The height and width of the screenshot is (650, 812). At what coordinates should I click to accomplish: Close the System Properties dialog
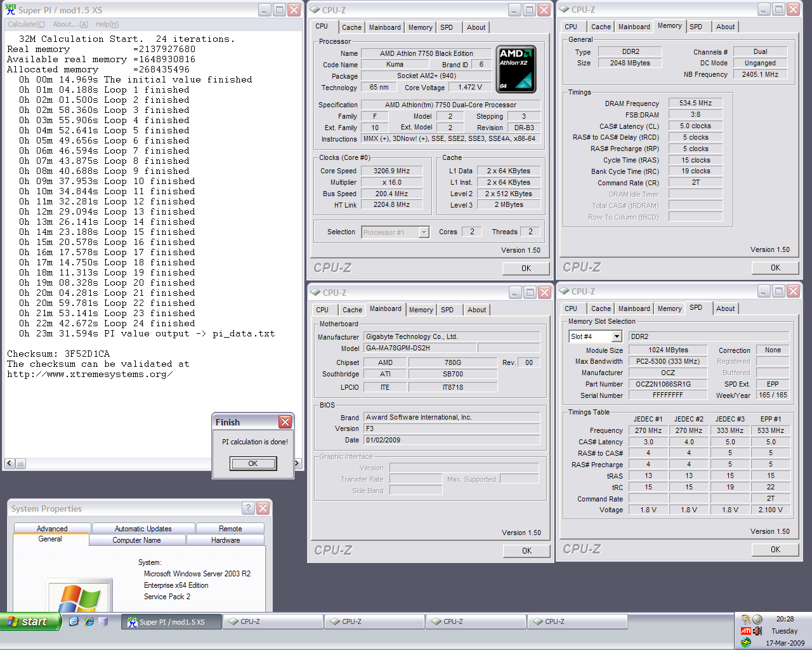point(263,508)
